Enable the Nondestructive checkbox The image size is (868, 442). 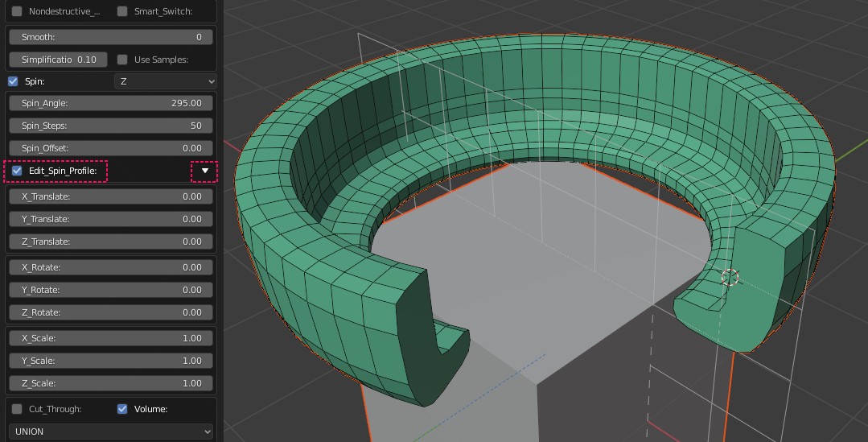click(17, 11)
